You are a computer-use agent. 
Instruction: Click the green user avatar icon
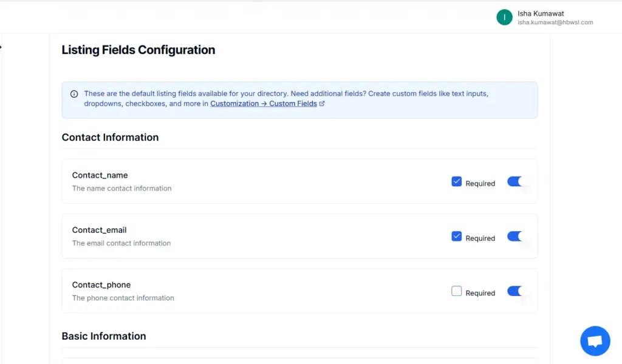[x=504, y=18]
